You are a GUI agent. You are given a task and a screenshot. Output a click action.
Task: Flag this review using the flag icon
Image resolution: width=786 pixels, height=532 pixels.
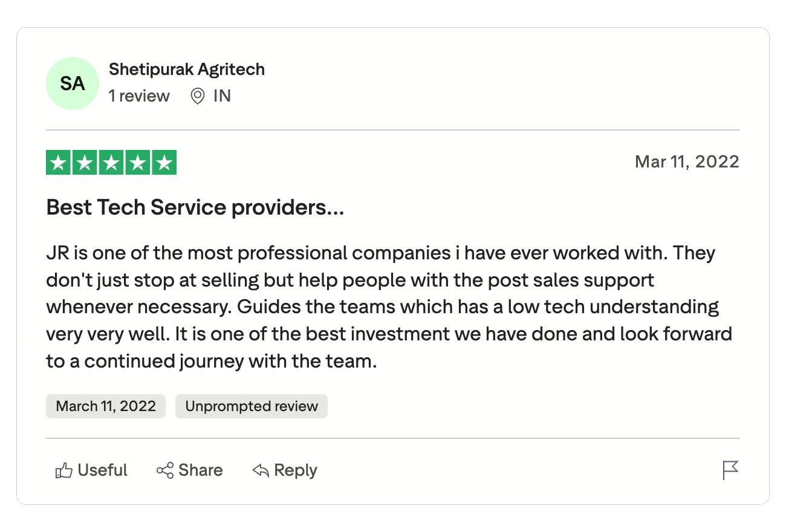730,470
